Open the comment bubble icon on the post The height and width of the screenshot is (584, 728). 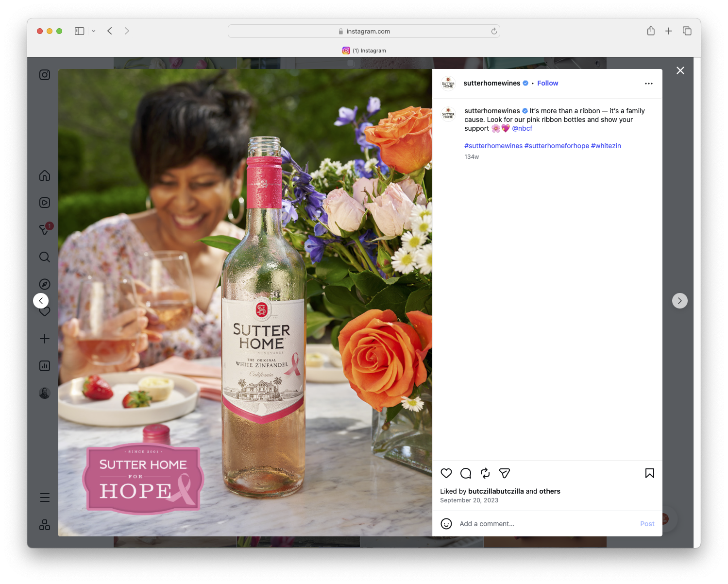[465, 473]
